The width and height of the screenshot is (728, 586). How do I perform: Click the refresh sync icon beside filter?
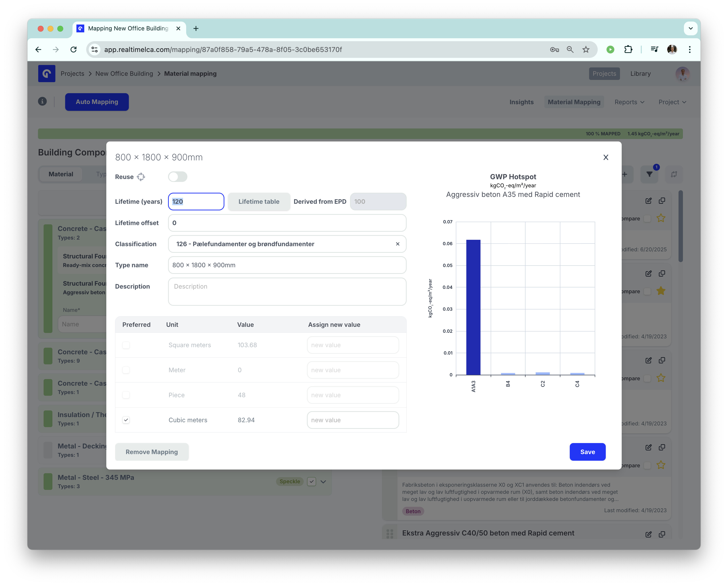[x=674, y=174]
